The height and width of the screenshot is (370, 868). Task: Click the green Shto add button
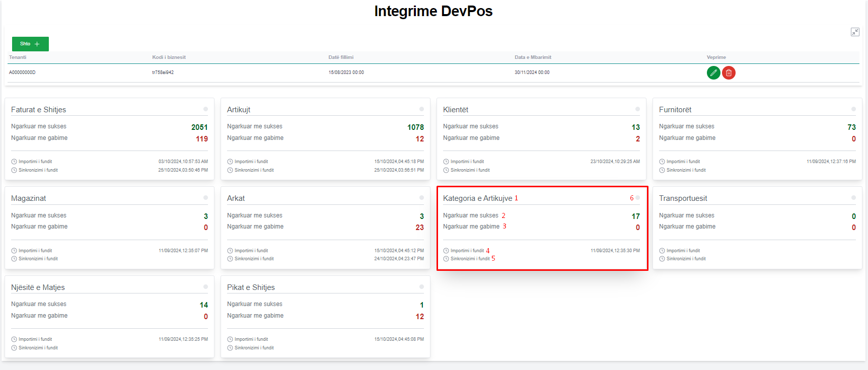pyautogui.click(x=30, y=44)
